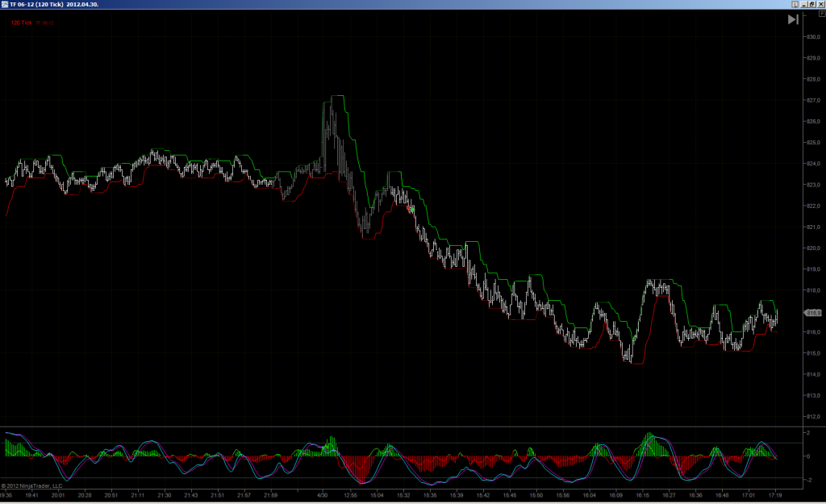Click the red-green trade marker on the price chart
This screenshot has height=504, width=826.
411,209
